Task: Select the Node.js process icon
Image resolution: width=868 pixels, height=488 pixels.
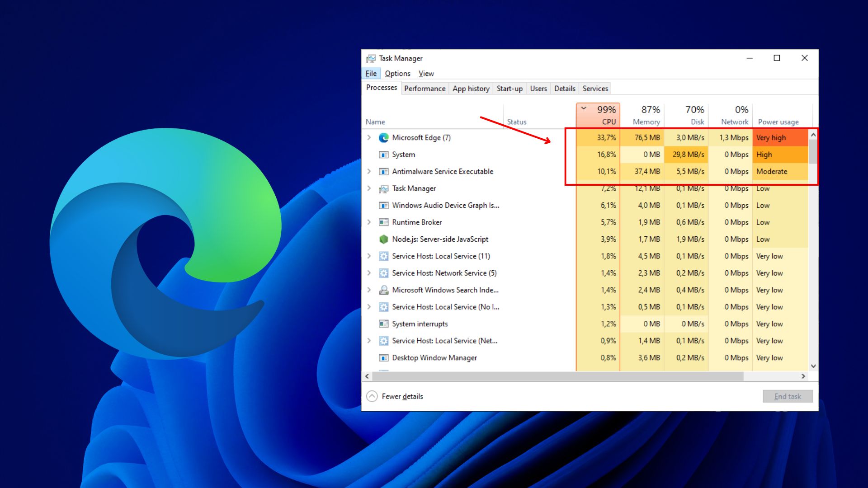Action: (x=383, y=239)
